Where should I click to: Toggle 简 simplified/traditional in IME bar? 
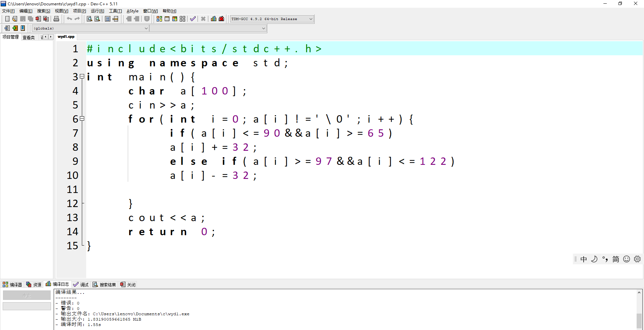[x=616, y=259]
